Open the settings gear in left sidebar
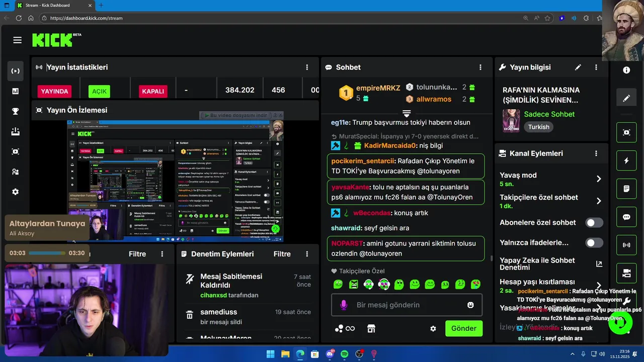 (16, 192)
